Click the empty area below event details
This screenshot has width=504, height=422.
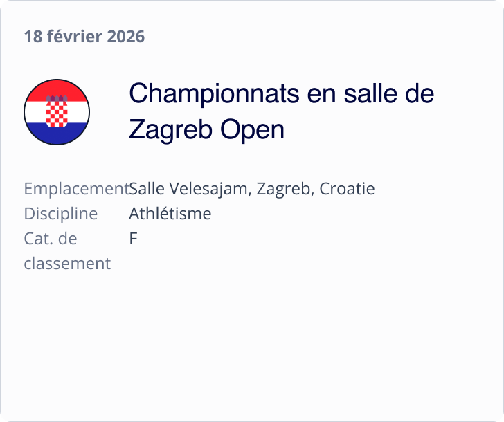coord(252,346)
